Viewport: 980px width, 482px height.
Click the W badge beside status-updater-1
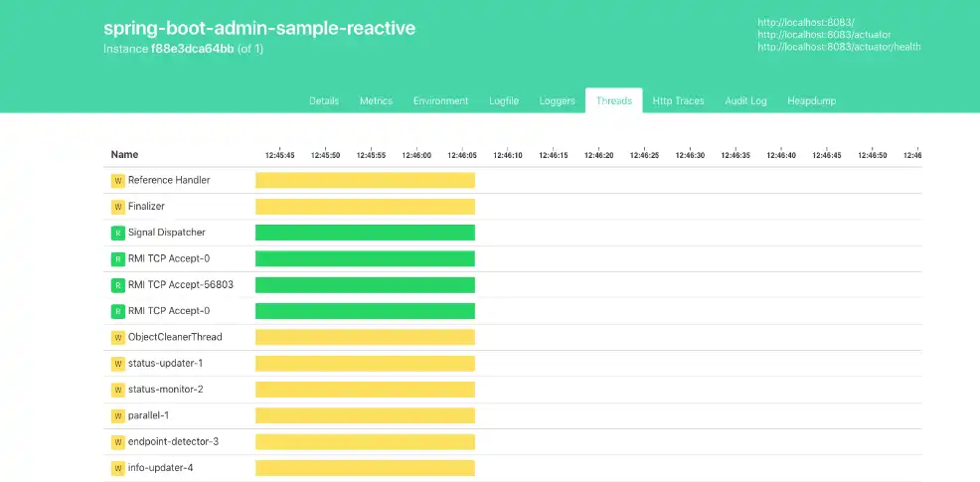pyautogui.click(x=118, y=364)
